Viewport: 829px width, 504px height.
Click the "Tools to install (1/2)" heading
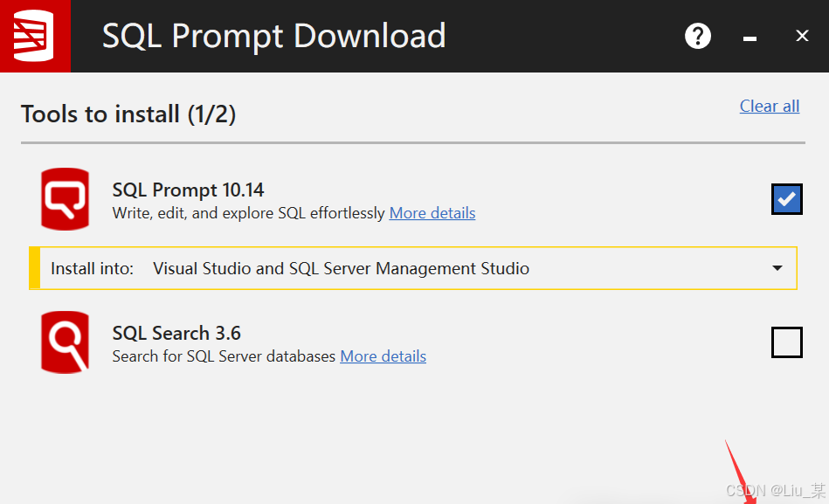(128, 114)
